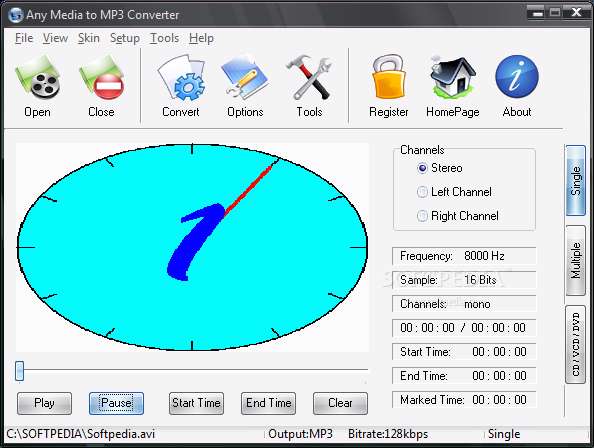Click the End Time button
The width and height of the screenshot is (594, 448).
pos(268,403)
